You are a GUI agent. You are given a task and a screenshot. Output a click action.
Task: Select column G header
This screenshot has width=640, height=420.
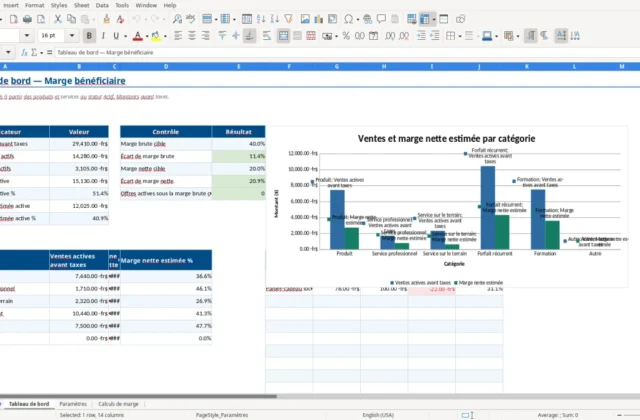coord(337,67)
